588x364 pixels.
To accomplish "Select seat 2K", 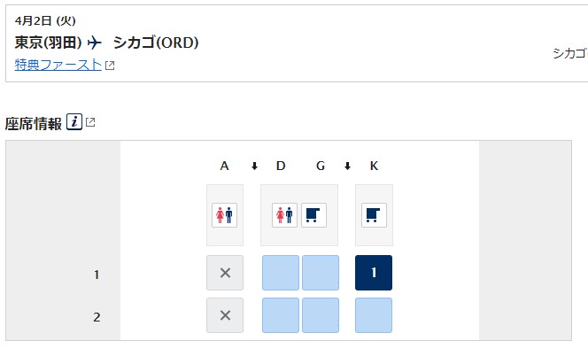I will (x=374, y=315).
